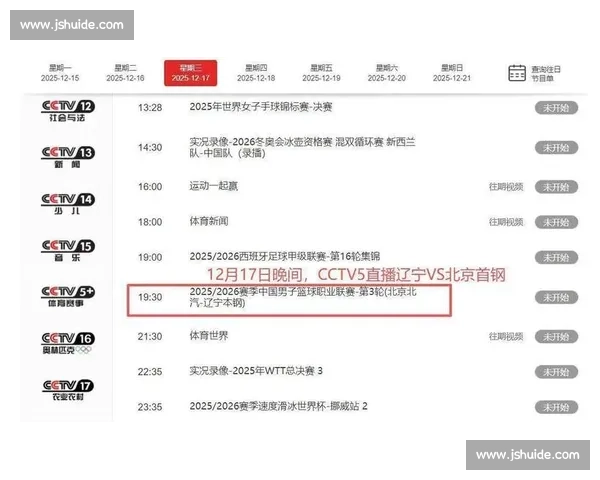Viewport: 600px width, 480px height.
Task: Switch to 星期二 2025-12-16 tab
Action: [125, 73]
